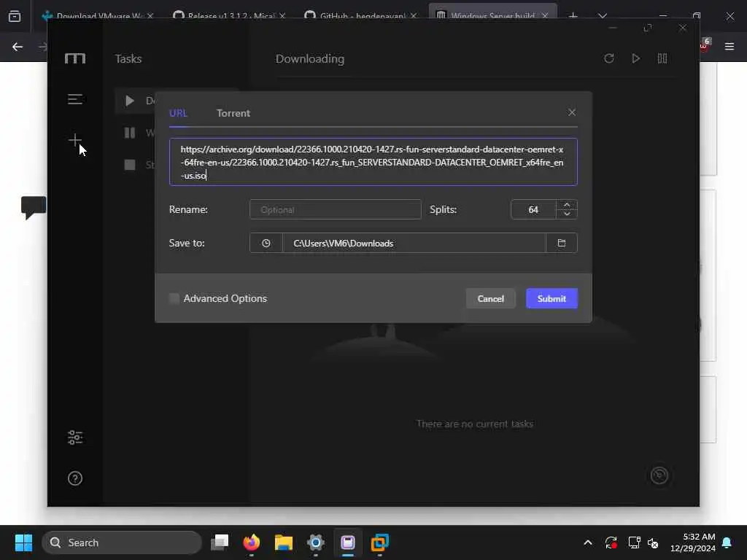Select the Stopped tasks square icon
This screenshot has height=560, width=747.
pos(130,165)
